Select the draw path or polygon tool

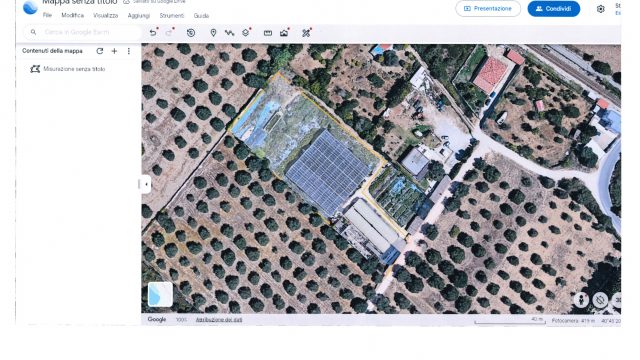pyautogui.click(x=229, y=33)
